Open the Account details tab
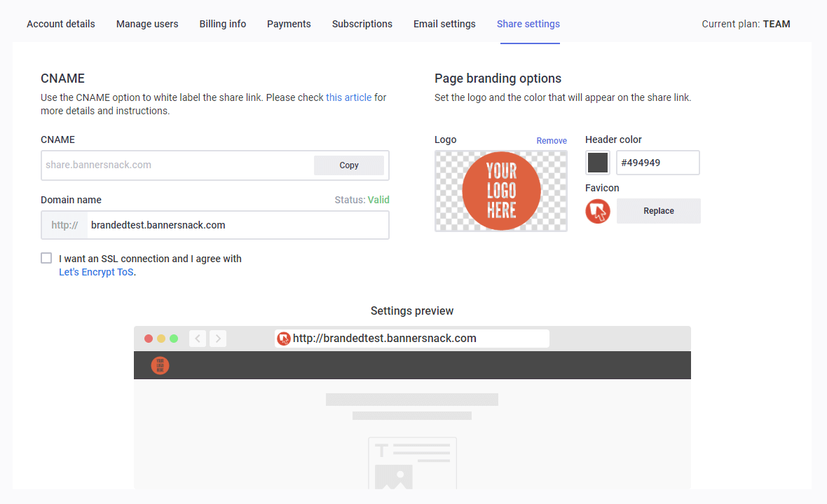827x504 pixels. (61, 24)
